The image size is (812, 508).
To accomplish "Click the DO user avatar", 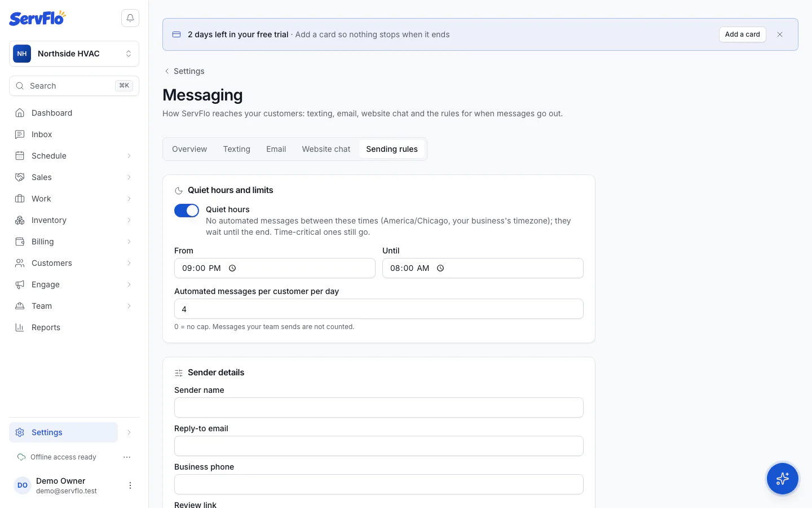I will (x=23, y=485).
